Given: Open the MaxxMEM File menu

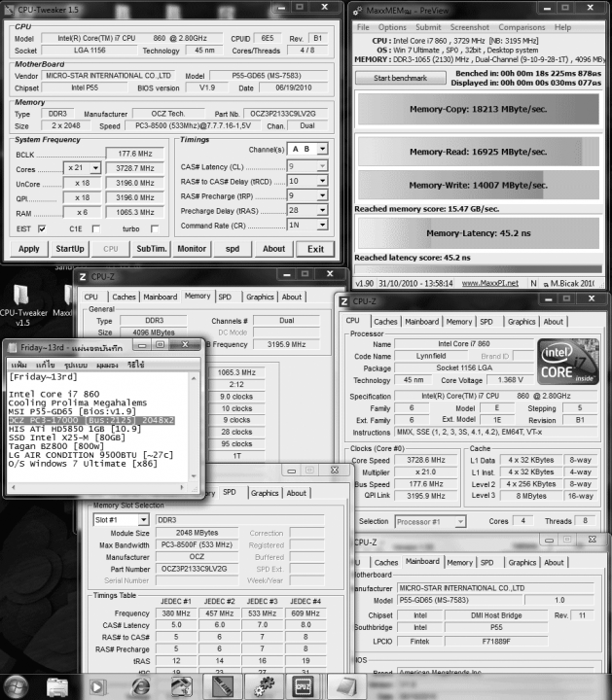Looking at the screenshot, I should [x=363, y=27].
